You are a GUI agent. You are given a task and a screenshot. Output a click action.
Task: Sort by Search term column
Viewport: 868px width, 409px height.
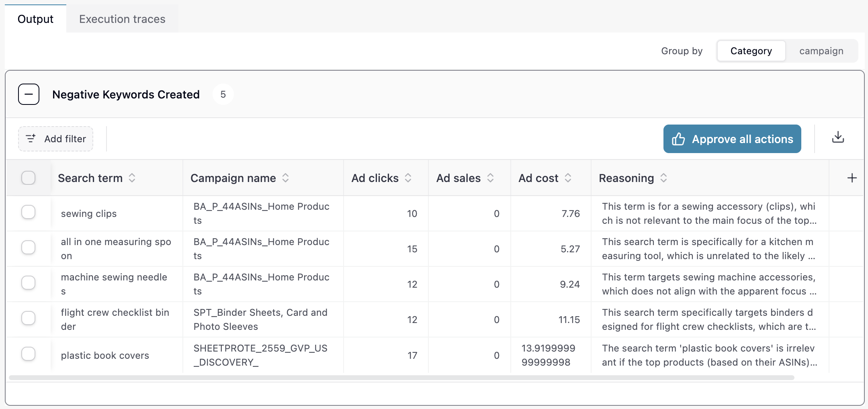[132, 178]
